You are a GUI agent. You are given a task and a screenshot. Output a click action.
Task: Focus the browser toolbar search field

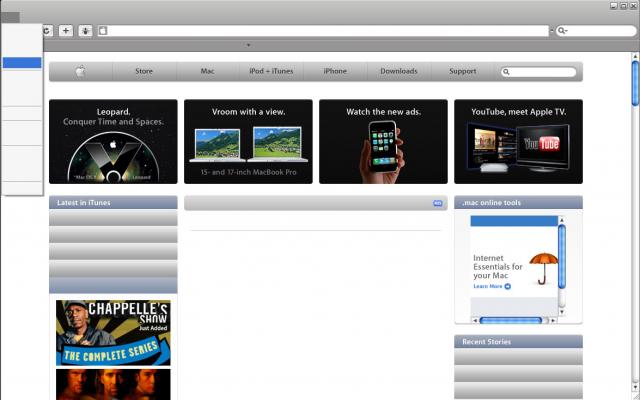(596, 31)
